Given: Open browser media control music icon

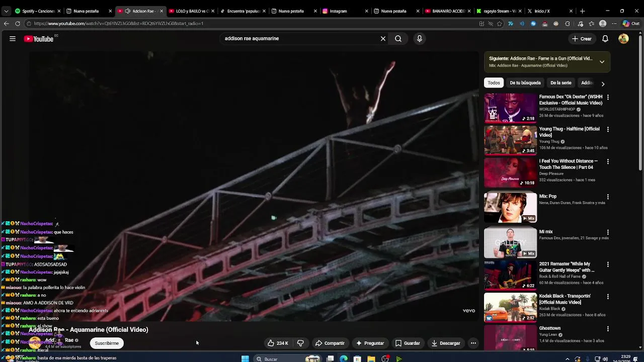Looking at the screenshot, I should pyautogui.click(x=580, y=24).
